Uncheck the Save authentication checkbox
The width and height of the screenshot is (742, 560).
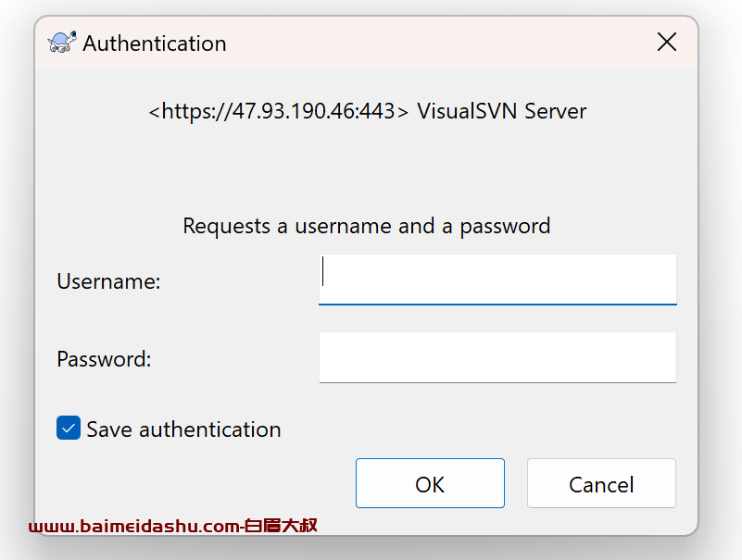tap(69, 428)
